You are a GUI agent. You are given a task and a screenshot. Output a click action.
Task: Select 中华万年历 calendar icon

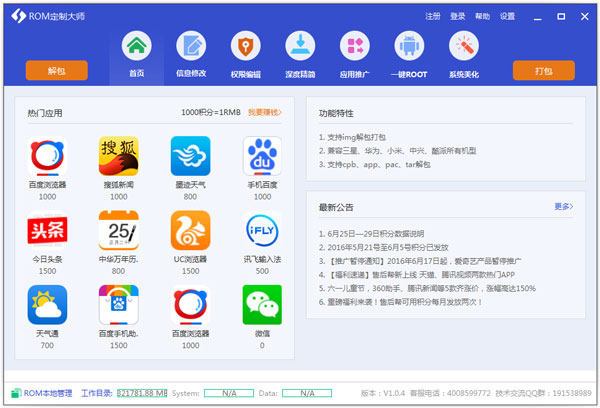point(119,230)
